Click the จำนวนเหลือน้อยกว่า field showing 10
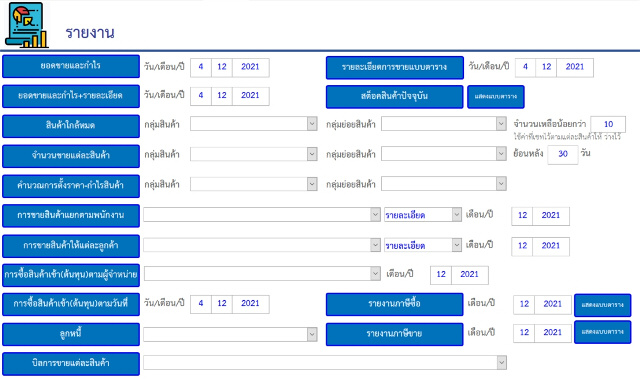640x379 pixels. [x=608, y=124]
